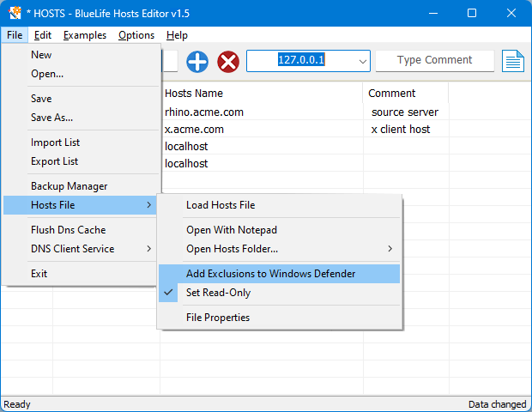Open the Options menu
Viewport: 532px width, 412px height.
[136, 35]
